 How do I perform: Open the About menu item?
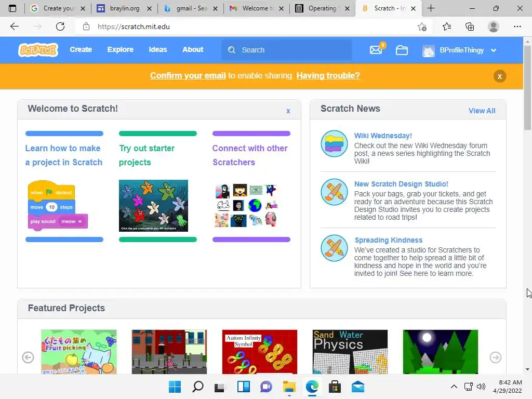tap(193, 49)
